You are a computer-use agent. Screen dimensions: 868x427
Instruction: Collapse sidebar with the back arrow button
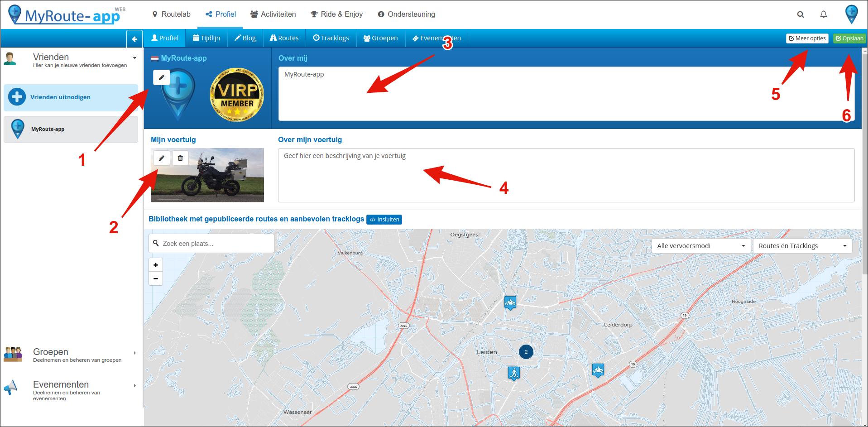pyautogui.click(x=134, y=39)
